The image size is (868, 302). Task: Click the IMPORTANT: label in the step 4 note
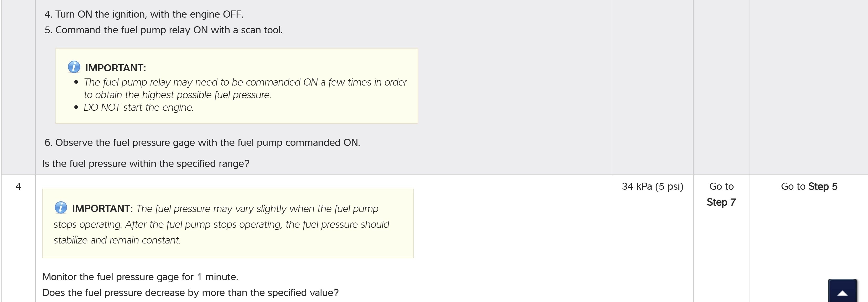pyautogui.click(x=102, y=209)
